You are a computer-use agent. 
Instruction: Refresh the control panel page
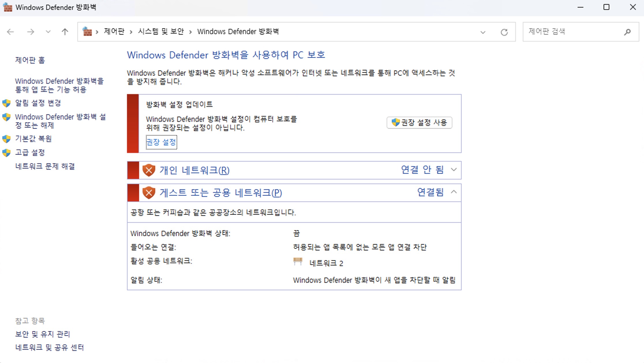(x=504, y=32)
